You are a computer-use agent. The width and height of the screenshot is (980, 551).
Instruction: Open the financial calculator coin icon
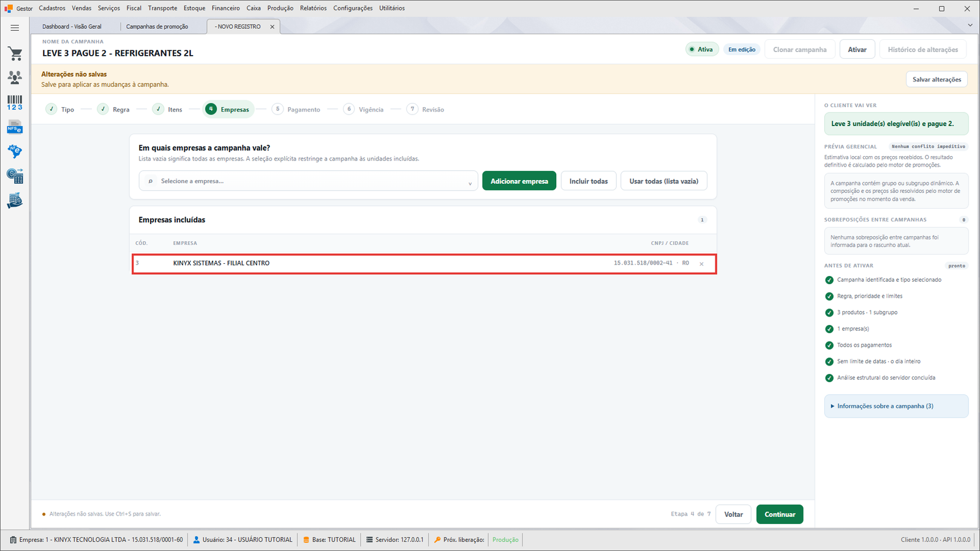[x=15, y=176]
